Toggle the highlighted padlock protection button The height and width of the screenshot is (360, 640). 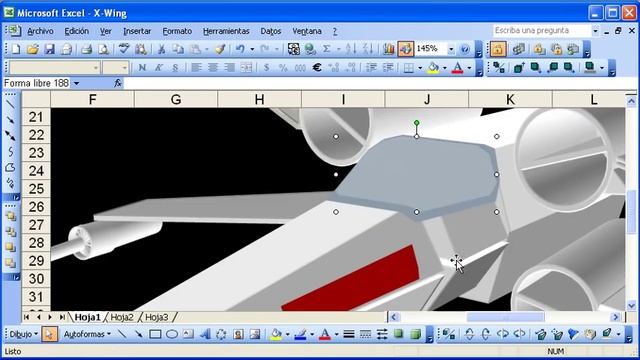pos(498,49)
